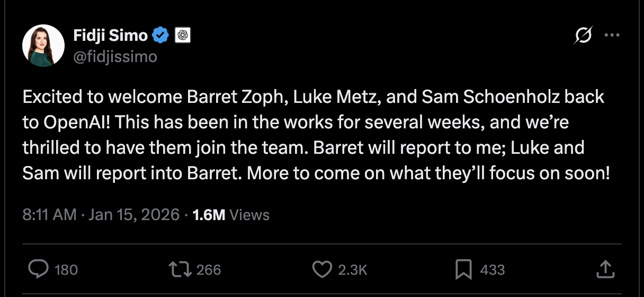Click the 8:11 AM timestamp
This screenshot has width=644, height=297.
[49, 215]
